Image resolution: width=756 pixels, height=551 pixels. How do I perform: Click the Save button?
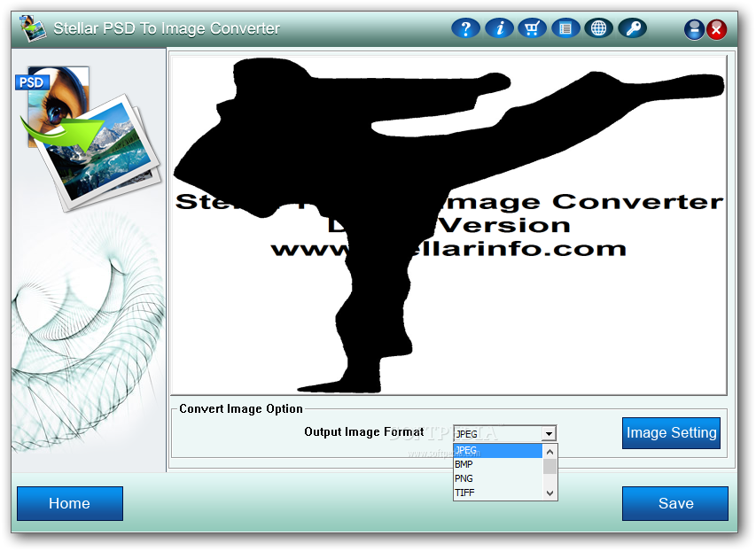click(675, 503)
